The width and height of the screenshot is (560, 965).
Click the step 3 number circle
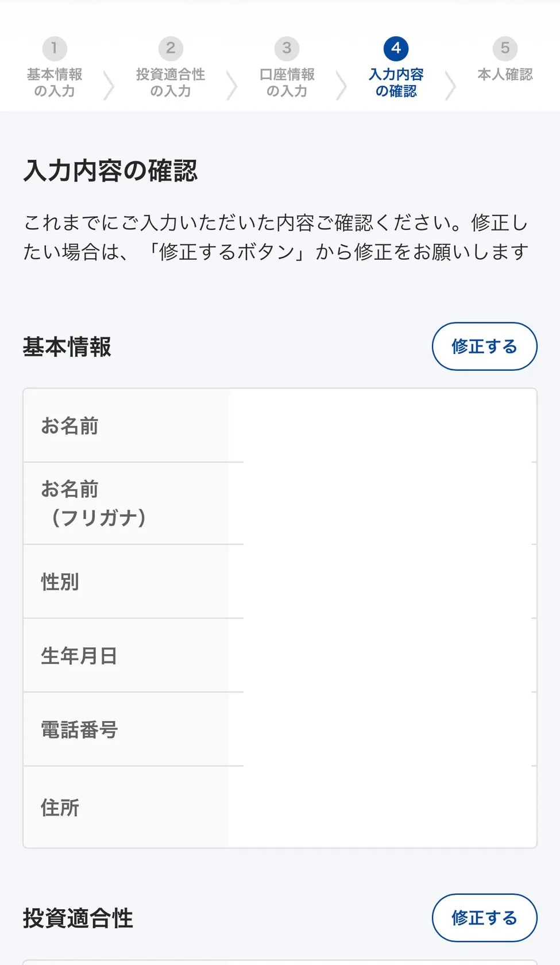[287, 48]
